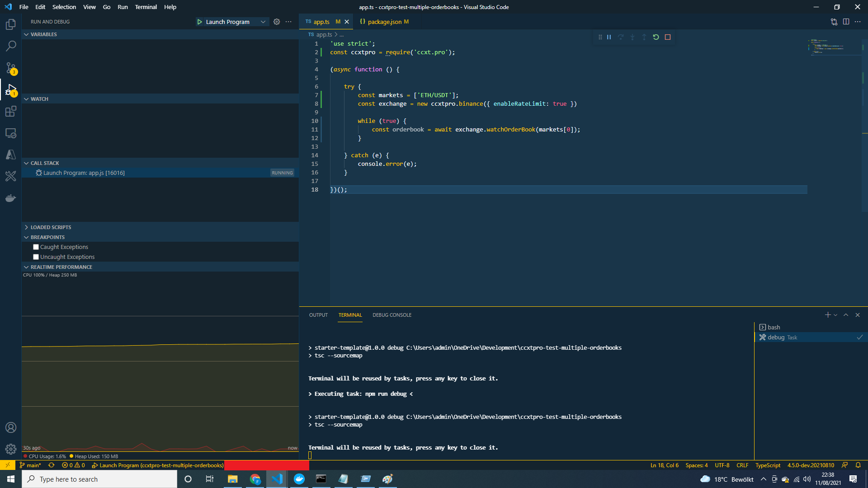Select the bash terminal in the list
This screenshot has height=488, width=868.
tap(774, 327)
